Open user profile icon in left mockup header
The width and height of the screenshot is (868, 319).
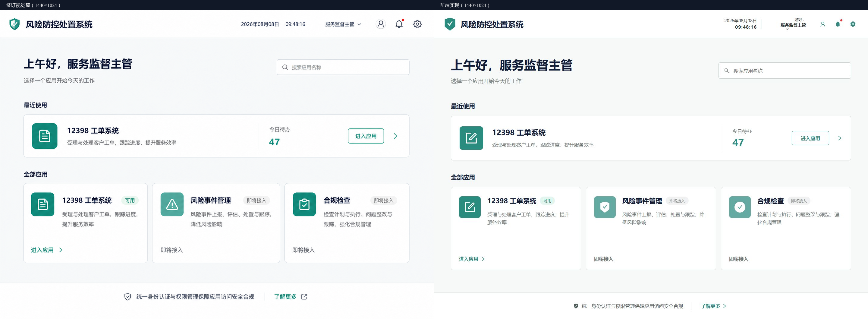pyautogui.click(x=381, y=24)
